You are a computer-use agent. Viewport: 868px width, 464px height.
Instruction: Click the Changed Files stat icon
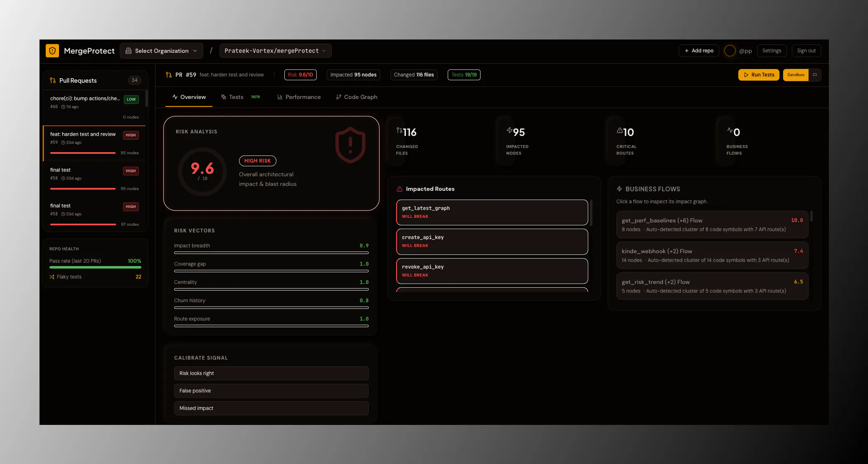[399, 130]
